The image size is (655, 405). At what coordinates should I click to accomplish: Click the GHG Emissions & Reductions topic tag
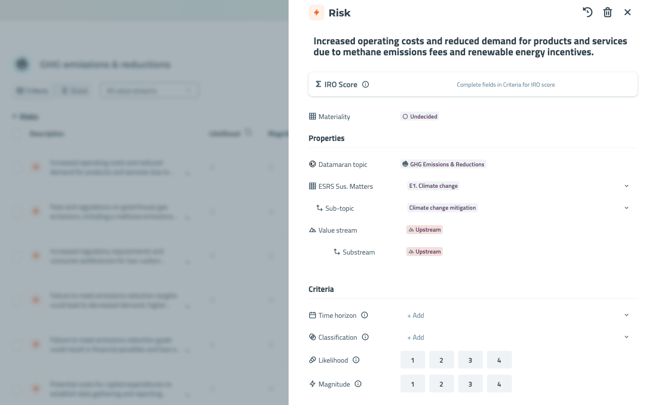tap(443, 164)
